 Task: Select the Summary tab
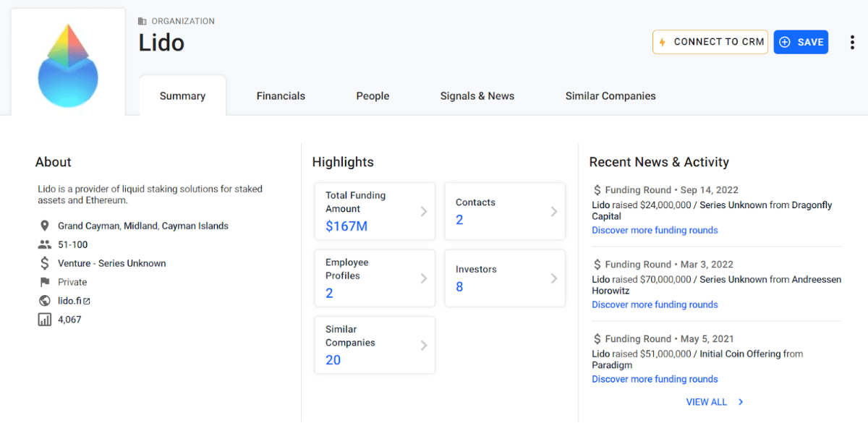[x=182, y=95]
